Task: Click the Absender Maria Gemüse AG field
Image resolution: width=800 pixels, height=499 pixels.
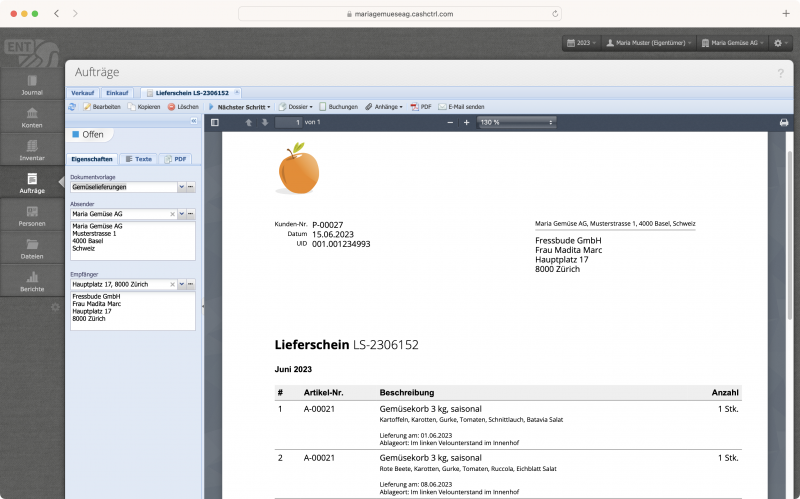Action: coord(119,214)
